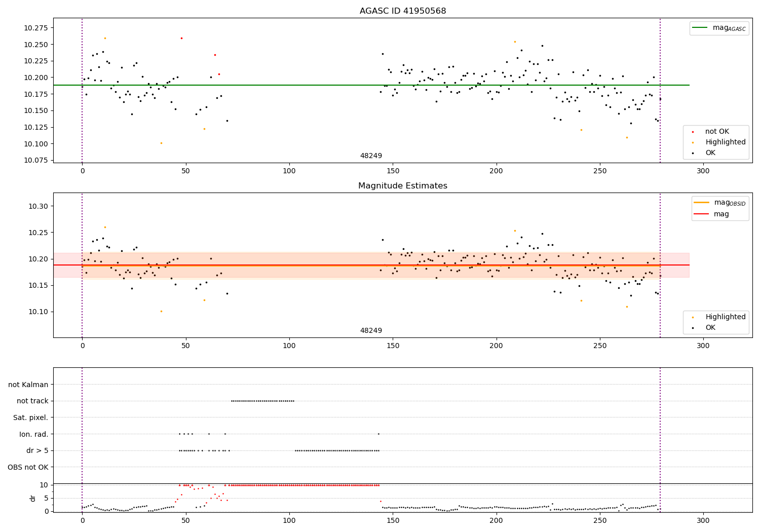Click the 'dr' y-axis label
This screenshot has height=532, width=760.
[x=33, y=498]
